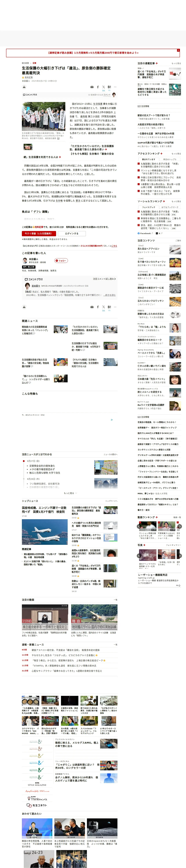The image size is (186, 868).
Task: Expand もっと見る under one-minute news
Action: tap(70, 493)
